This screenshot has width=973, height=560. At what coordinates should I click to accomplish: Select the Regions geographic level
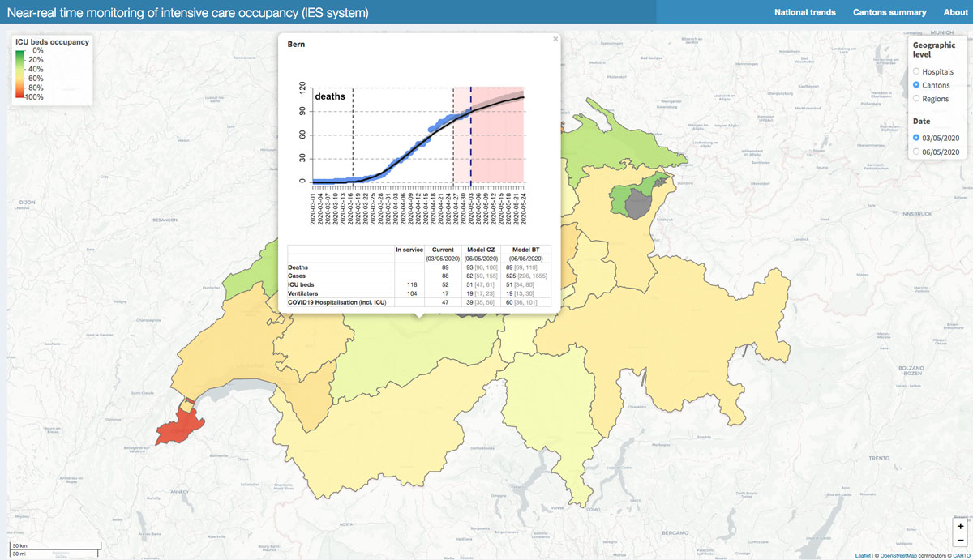917,99
